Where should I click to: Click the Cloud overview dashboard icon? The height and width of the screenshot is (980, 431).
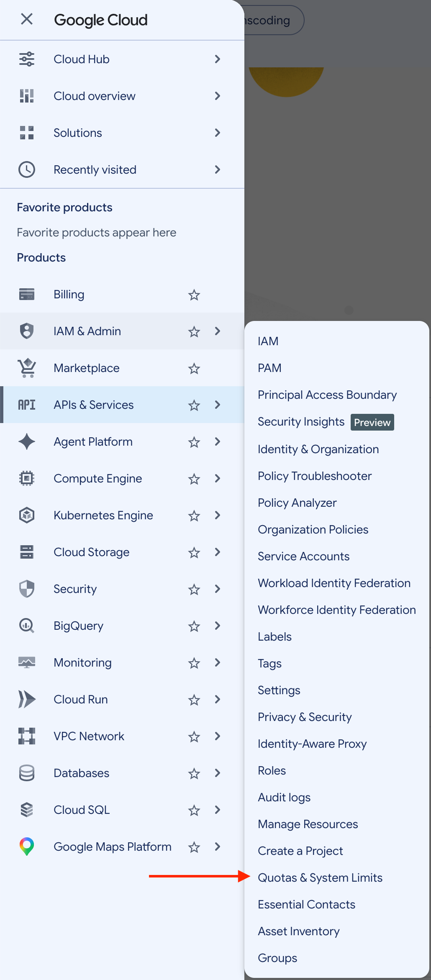click(27, 96)
